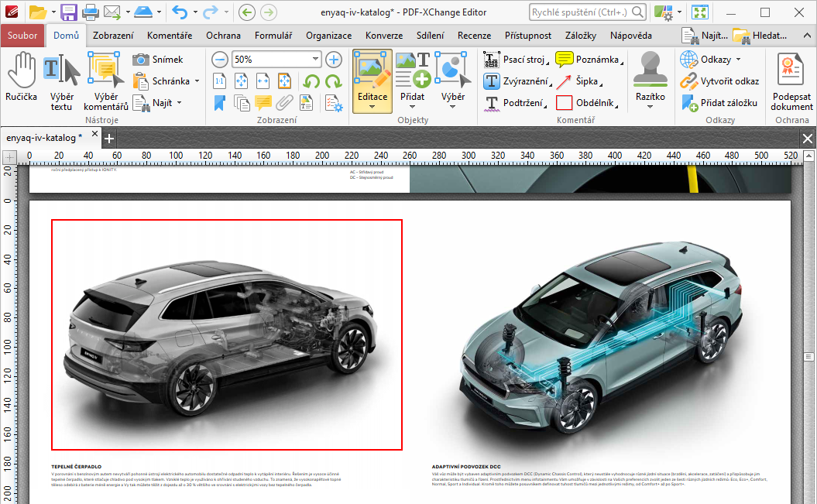Close the enyaq-iv-katalog tab
The height and width of the screenshot is (504, 817).
click(x=94, y=134)
